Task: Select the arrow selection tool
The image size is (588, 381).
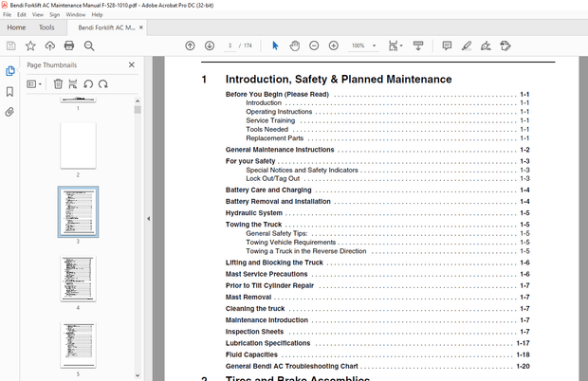Action: coord(275,45)
